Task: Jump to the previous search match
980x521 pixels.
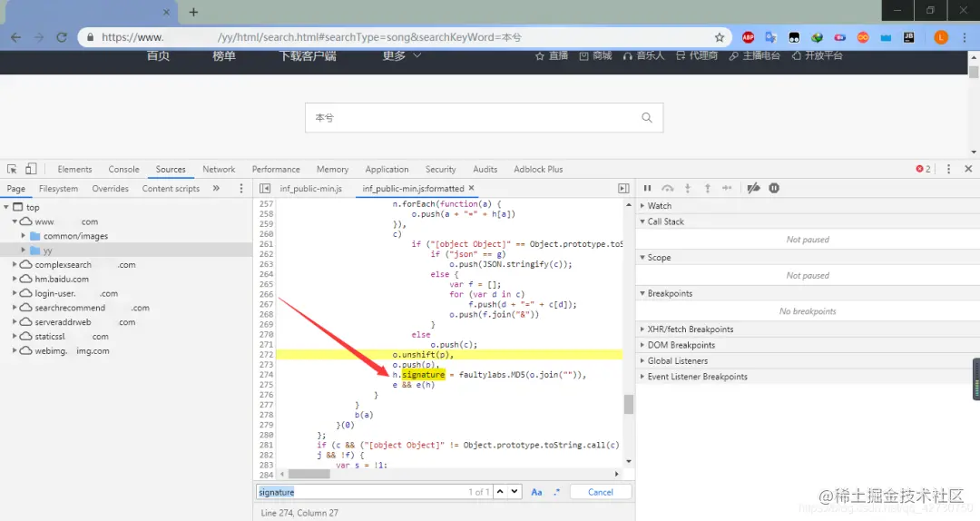Action: (x=500, y=492)
